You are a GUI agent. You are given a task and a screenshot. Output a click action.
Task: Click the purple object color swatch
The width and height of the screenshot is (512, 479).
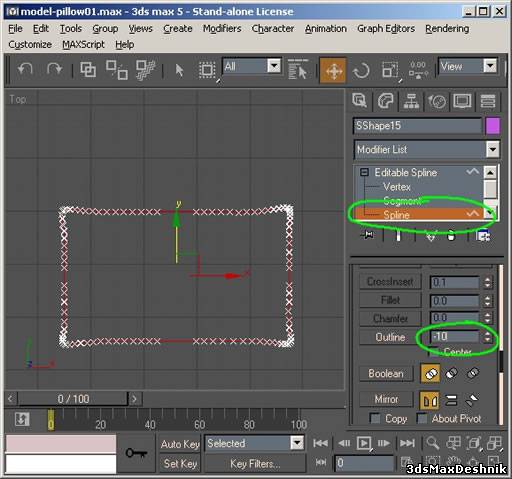(493, 126)
